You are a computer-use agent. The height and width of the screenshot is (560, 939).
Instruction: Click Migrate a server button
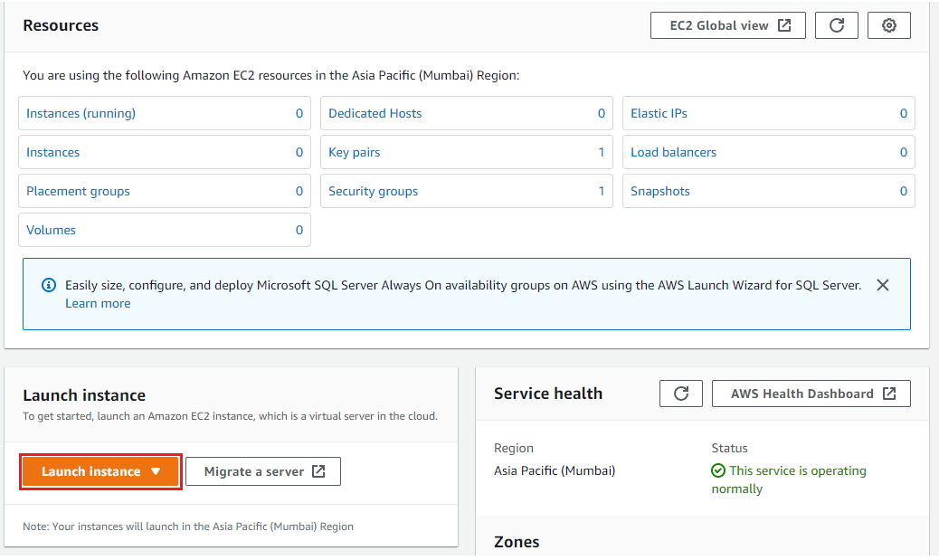[x=263, y=471]
